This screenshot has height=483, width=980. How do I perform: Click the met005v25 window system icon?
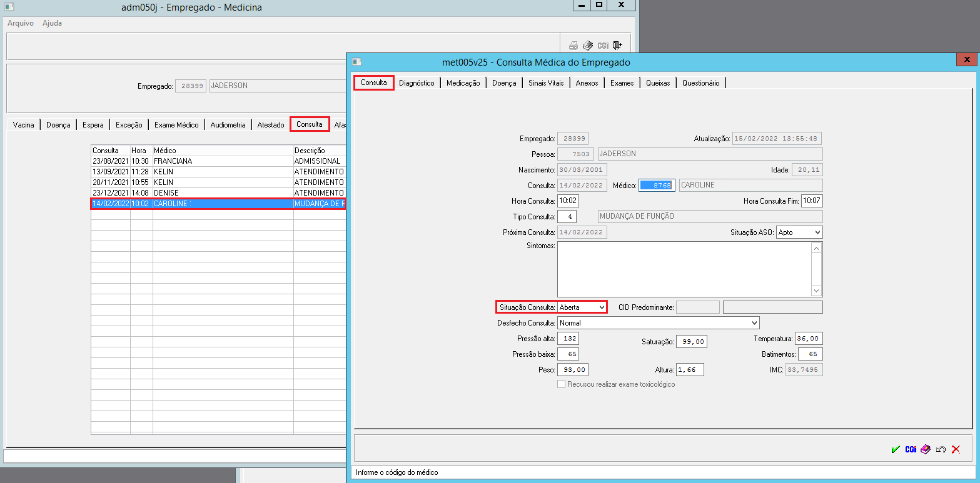point(357,62)
